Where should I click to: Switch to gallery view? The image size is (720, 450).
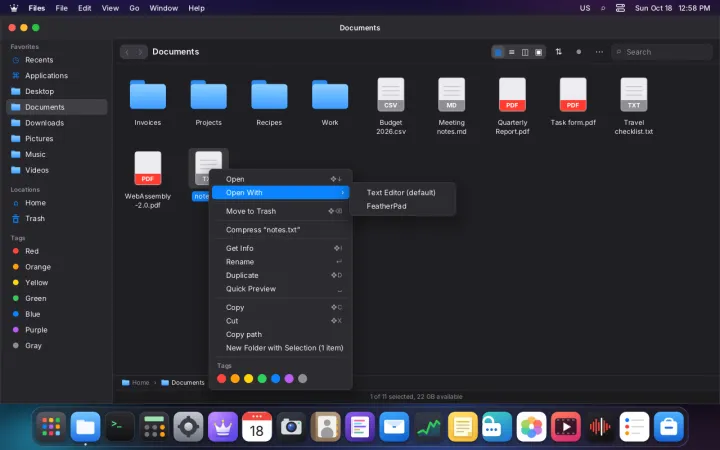coord(539,52)
